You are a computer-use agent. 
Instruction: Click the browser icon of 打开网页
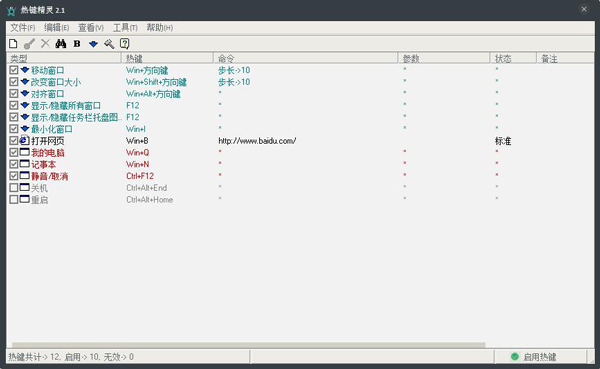click(24, 140)
